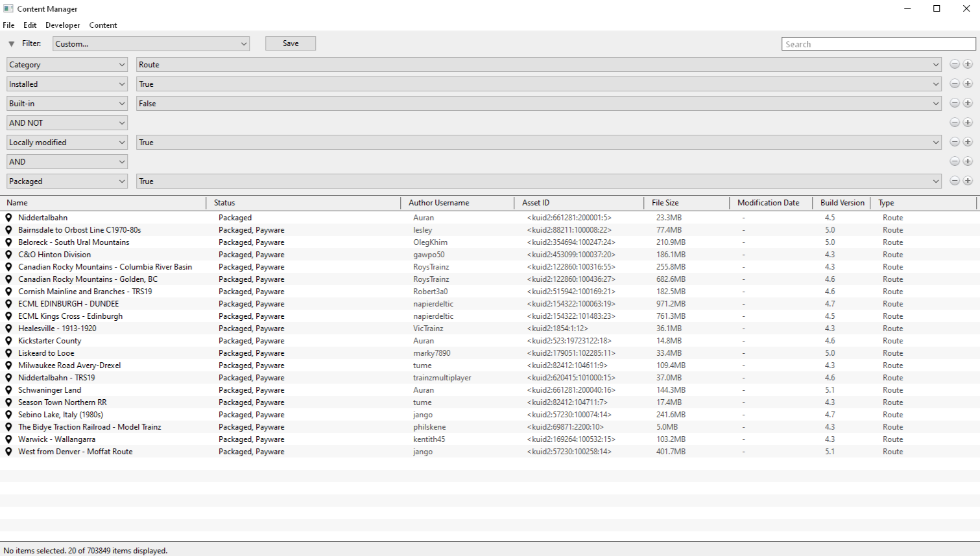
Task: Select Canadian Rocky Mountains - Golden, BC row
Action: point(490,279)
